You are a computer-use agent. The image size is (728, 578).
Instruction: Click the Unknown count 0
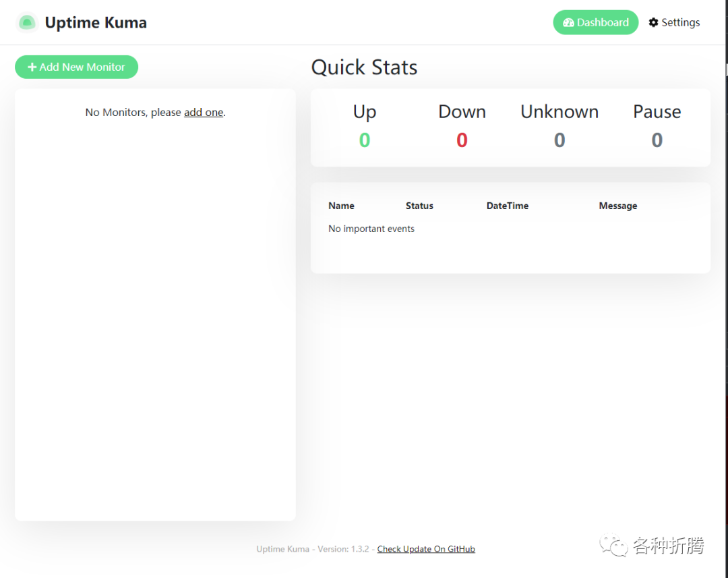click(x=559, y=140)
